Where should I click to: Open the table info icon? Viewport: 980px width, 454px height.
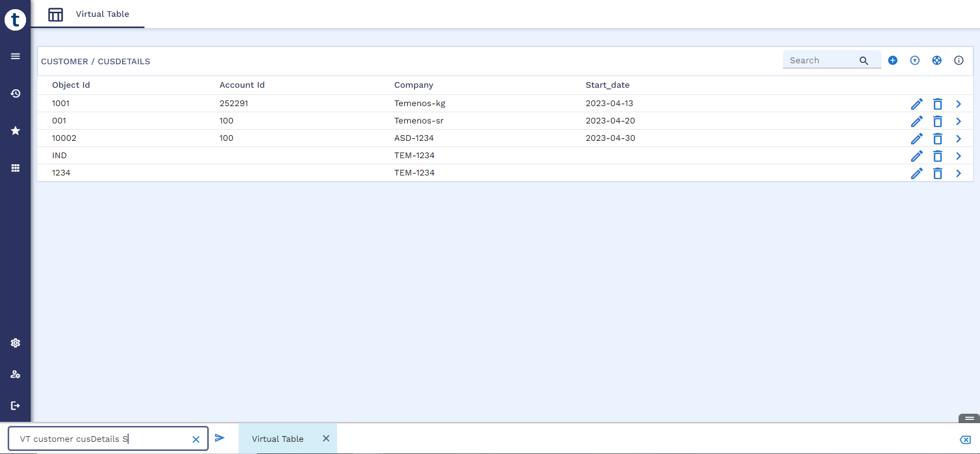959,60
